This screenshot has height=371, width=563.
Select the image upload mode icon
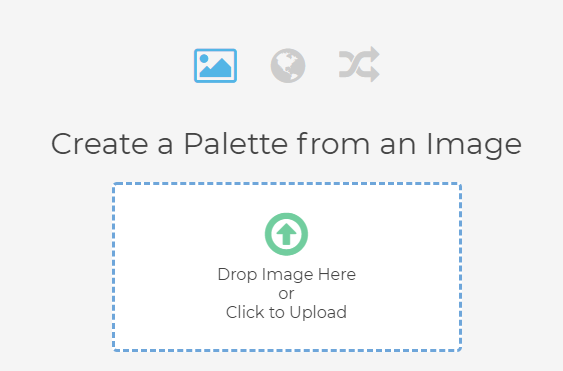(215, 66)
